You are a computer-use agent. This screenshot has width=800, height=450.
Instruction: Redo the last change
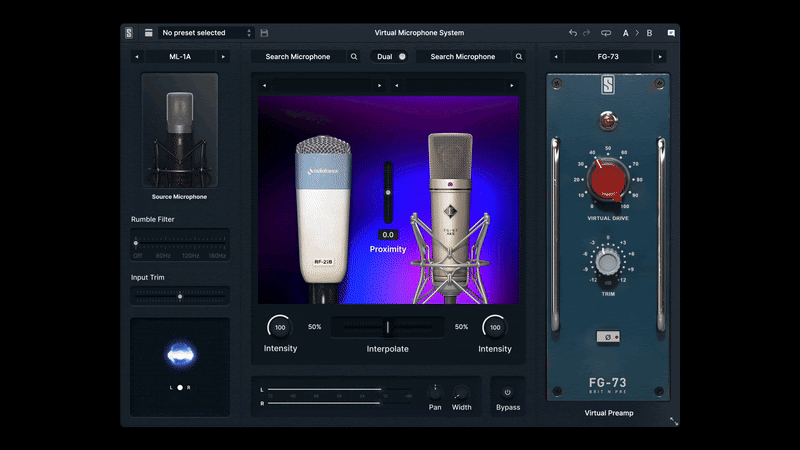click(587, 33)
